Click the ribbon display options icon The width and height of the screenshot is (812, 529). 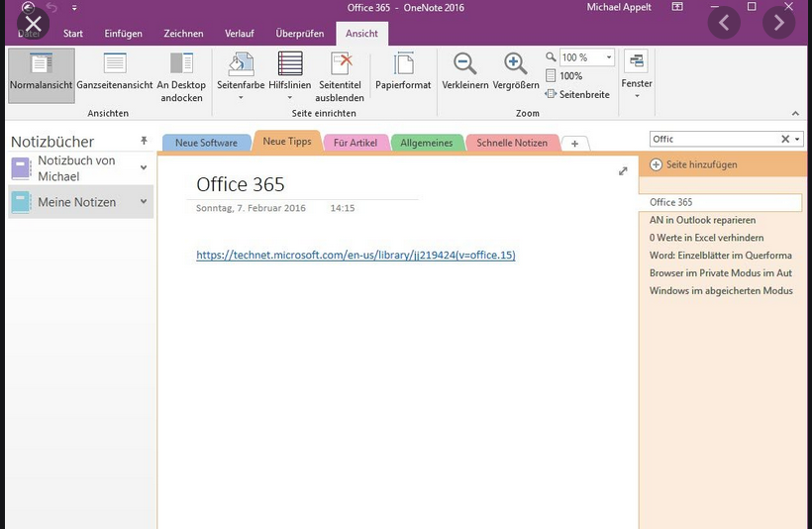[x=677, y=7]
